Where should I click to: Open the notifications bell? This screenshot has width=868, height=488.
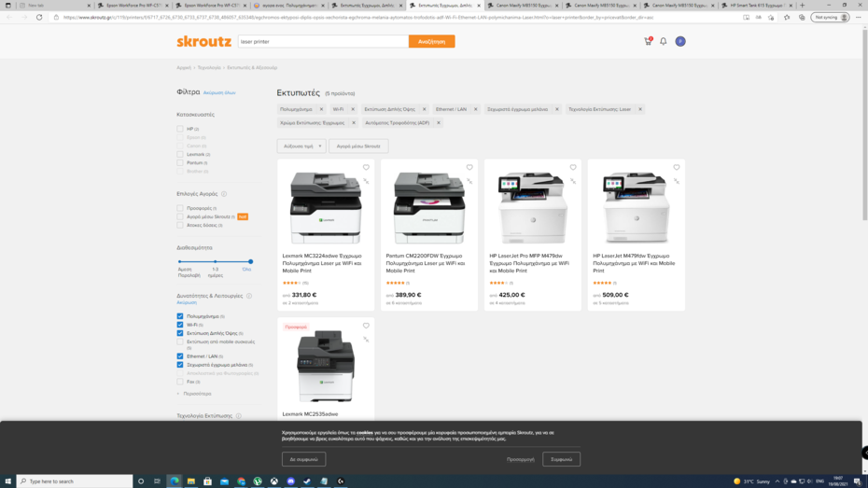coord(664,41)
